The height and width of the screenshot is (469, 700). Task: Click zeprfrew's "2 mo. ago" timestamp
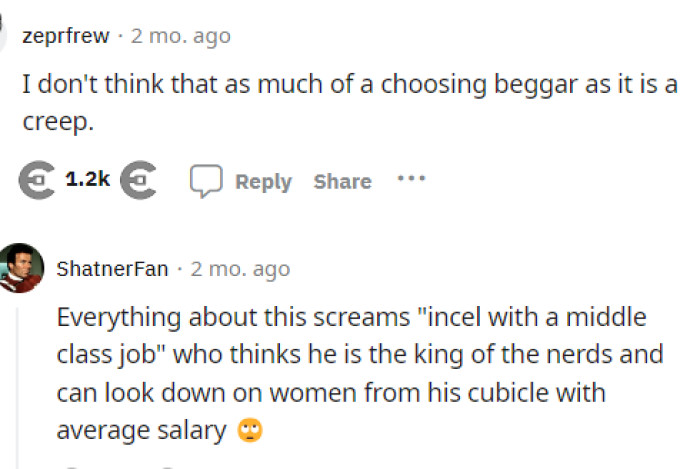tap(181, 36)
